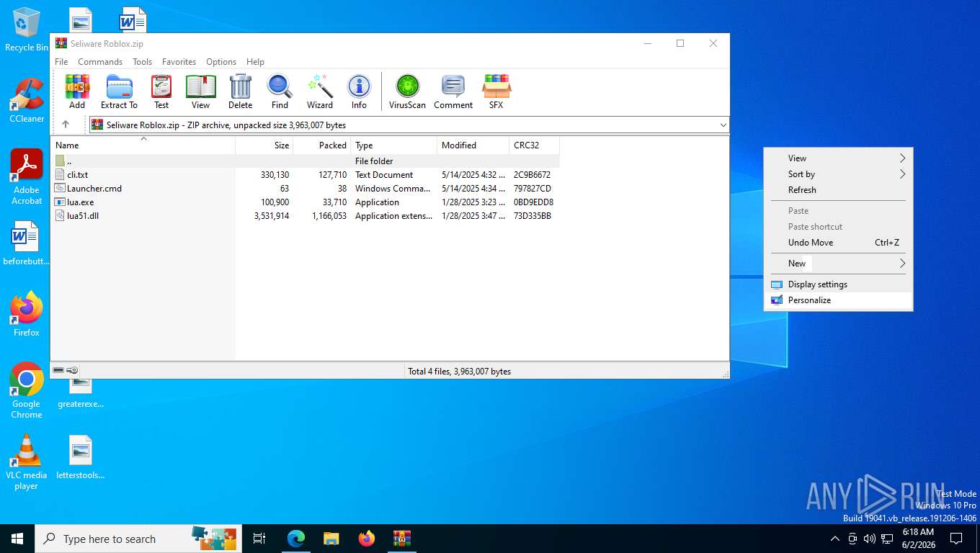Viewport: 980px width, 553px height.
Task: Sort by CRC32 column header
Action: [534, 145]
